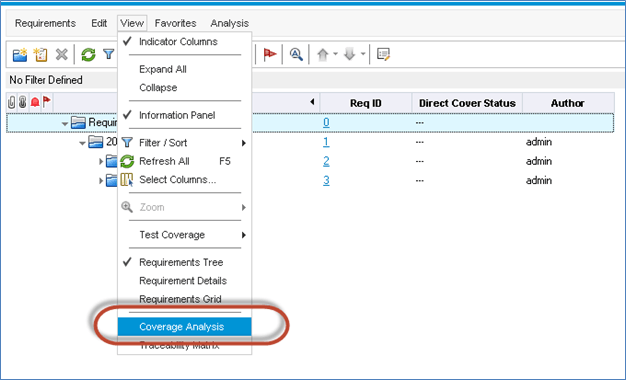The image size is (626, 380).
Task: Expand the folder in Req ID 3 row
Action: pos(101,181)
